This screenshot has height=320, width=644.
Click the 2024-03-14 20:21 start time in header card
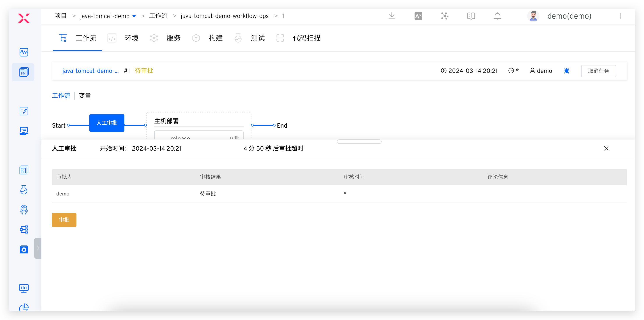[x=469, y=71]
